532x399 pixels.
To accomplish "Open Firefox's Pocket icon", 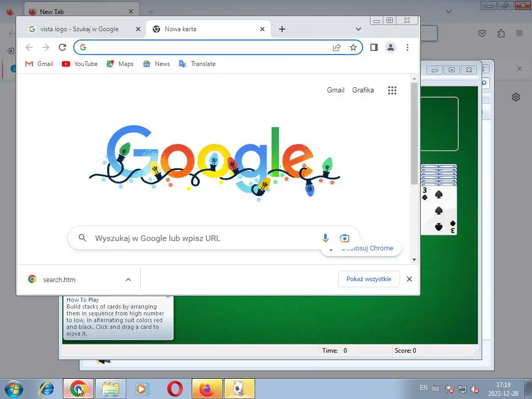I will [482, 33].
